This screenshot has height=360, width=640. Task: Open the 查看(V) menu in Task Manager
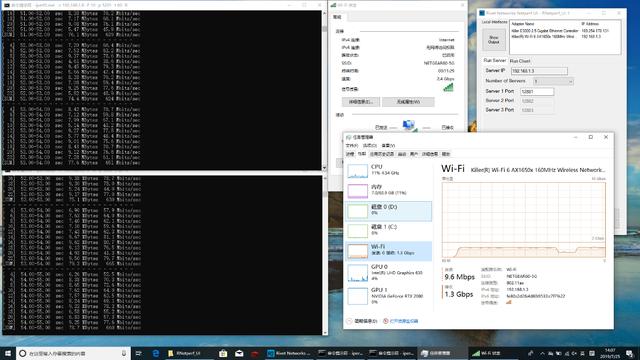coord(388,145)
